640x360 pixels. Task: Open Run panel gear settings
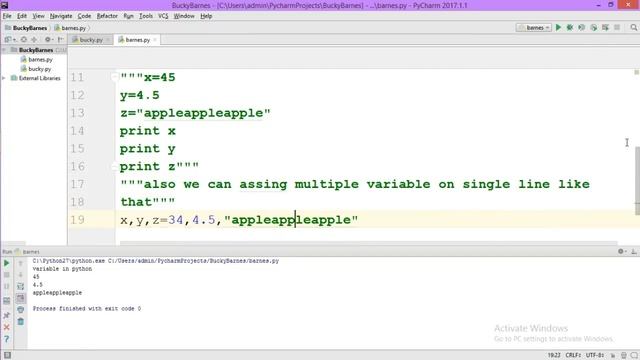click(622, 251)
